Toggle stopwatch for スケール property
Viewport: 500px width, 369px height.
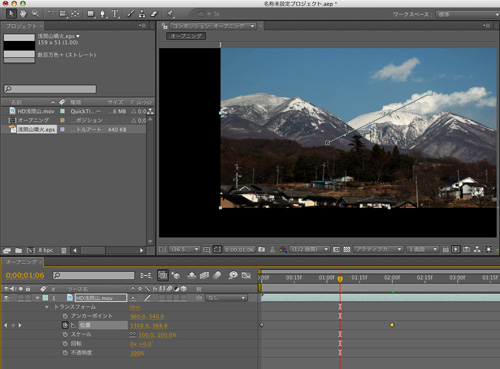[x=65, y=334]
